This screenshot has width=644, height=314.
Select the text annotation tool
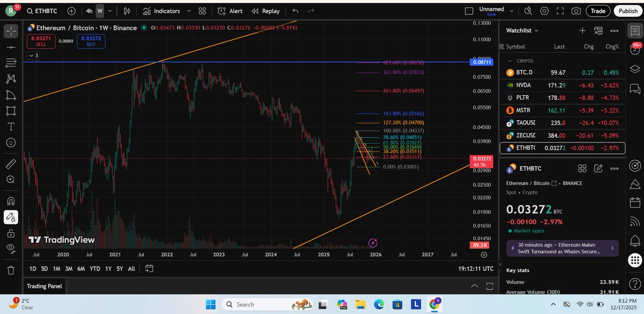coord(11,127)
